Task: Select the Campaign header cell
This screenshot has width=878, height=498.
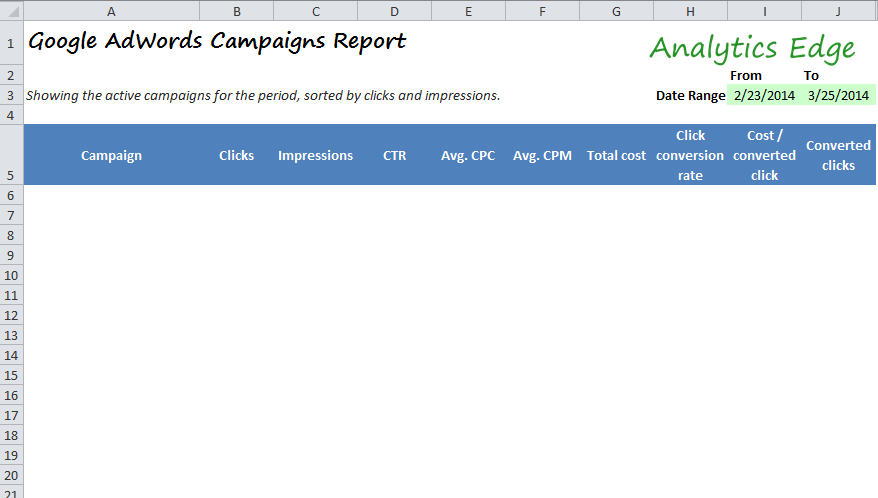Action: point(111,155)
